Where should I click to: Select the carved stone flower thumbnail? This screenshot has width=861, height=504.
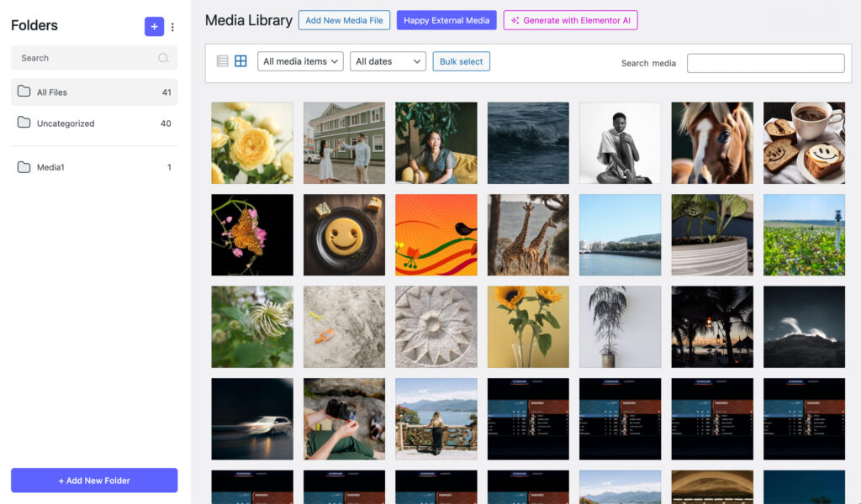[x=436, y=327]
